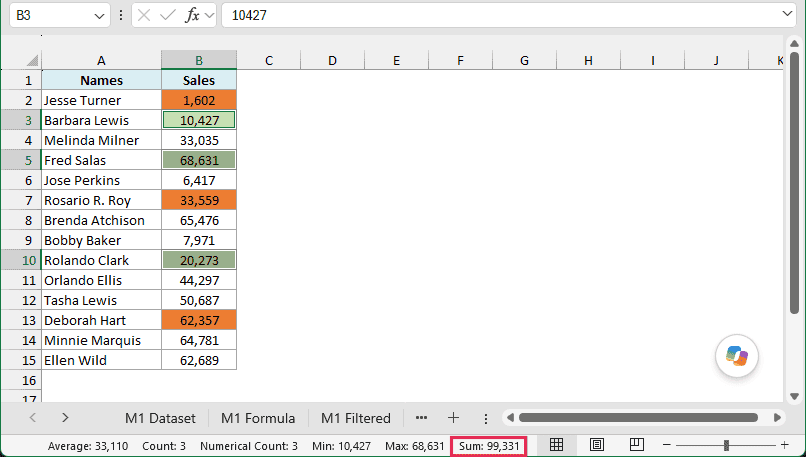The width and height of the screenshot is (806, 457).
Task: Click vertical scrollbar down arrow
Action: pos(794,396)
